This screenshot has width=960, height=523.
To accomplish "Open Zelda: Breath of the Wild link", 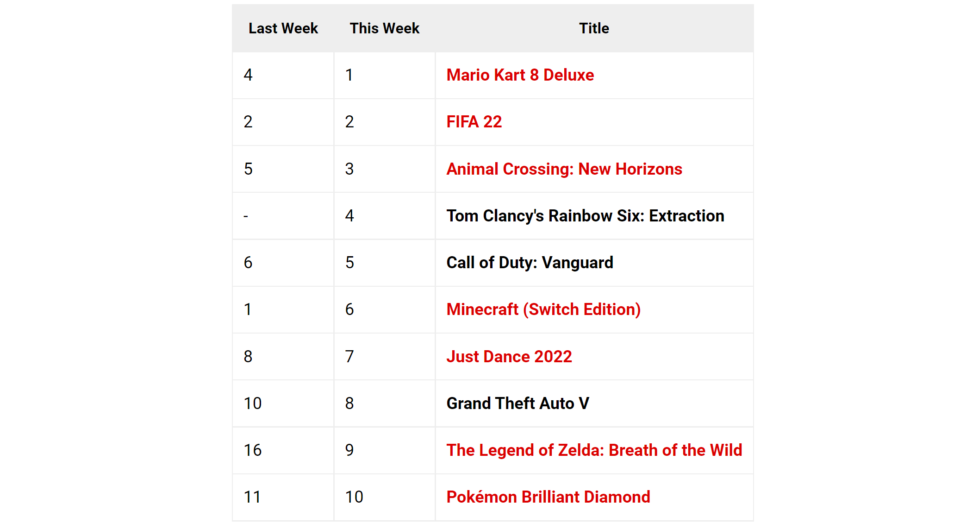I will tap(594, 450).
